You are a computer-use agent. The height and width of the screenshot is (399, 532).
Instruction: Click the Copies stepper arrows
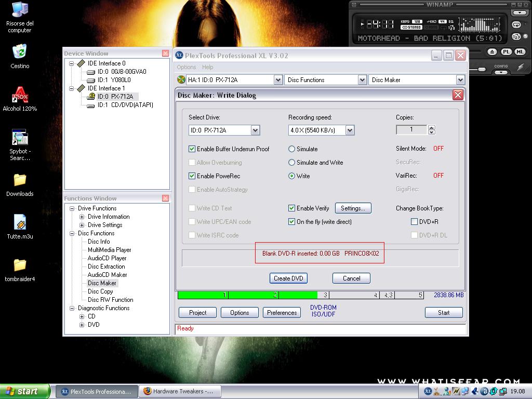pyautogui.click(x=431, y=129)
